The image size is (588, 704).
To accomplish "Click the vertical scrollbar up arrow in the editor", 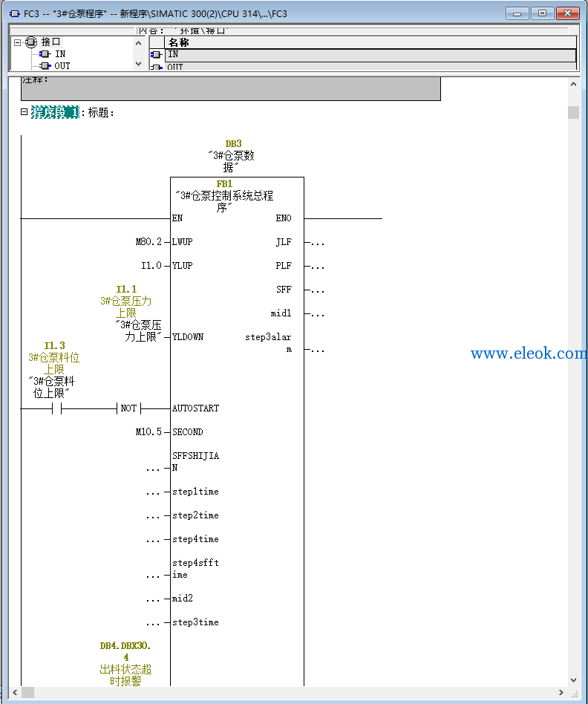I will click(573, 84).
